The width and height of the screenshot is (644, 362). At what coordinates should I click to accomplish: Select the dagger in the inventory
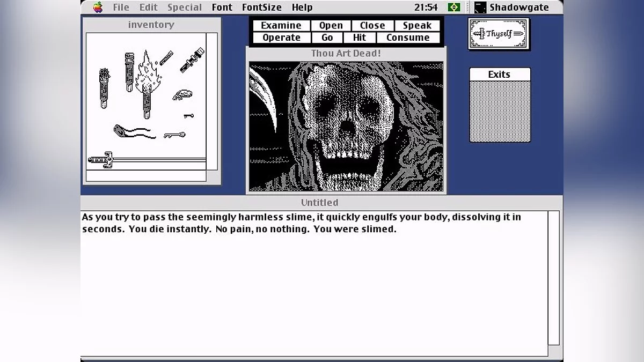(x=192, y=60)
